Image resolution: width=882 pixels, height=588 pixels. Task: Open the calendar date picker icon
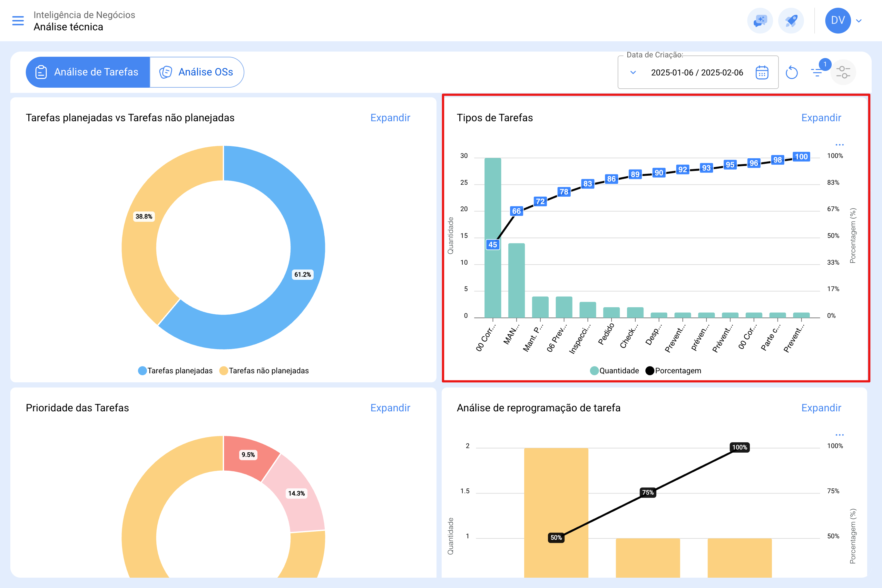coord(762,73)
